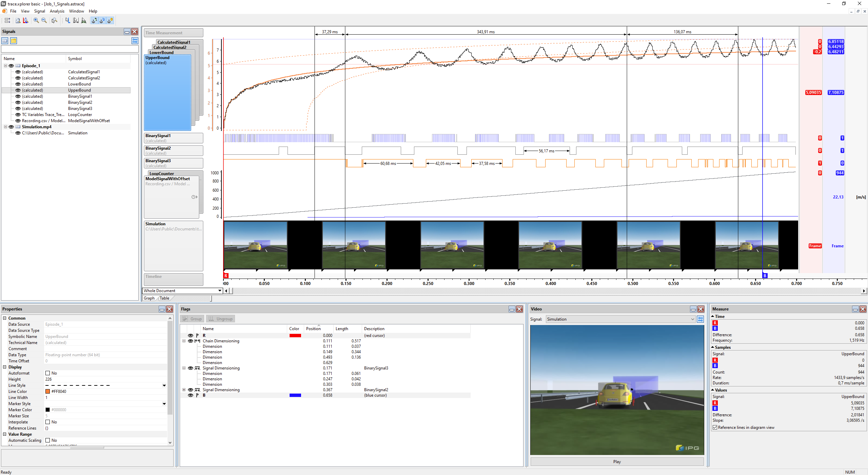Click the zoom out magnifier icon
This screenshot has width=868, height=475.
(x=44, y=20)
